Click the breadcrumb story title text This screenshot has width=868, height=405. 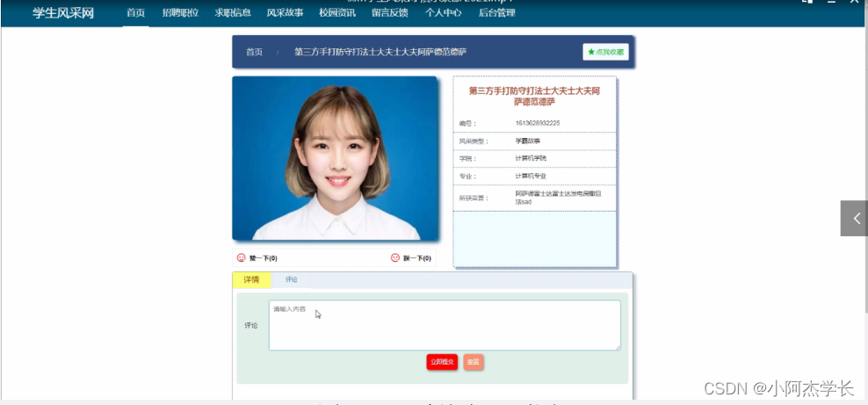[x=380, y=52]
